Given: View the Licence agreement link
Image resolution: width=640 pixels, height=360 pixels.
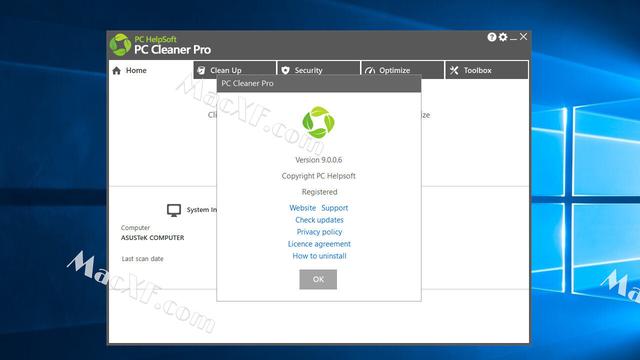Looking at the screenshot, I should coord(319,244).
